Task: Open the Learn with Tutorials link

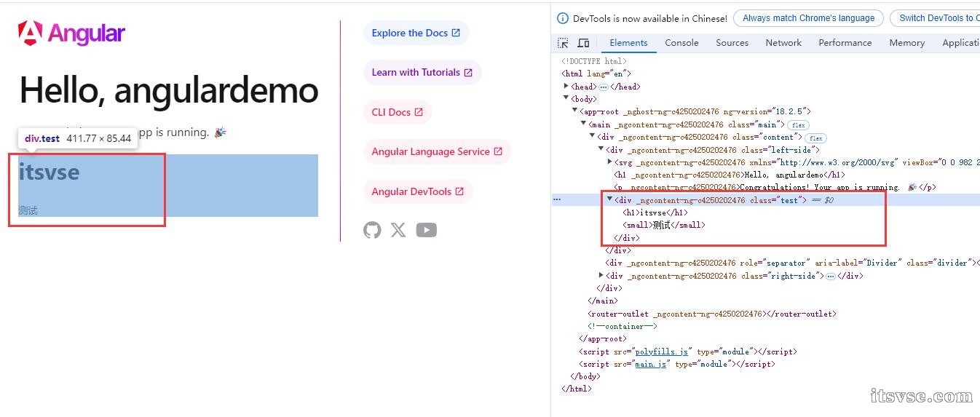Action: pos(422,72)
